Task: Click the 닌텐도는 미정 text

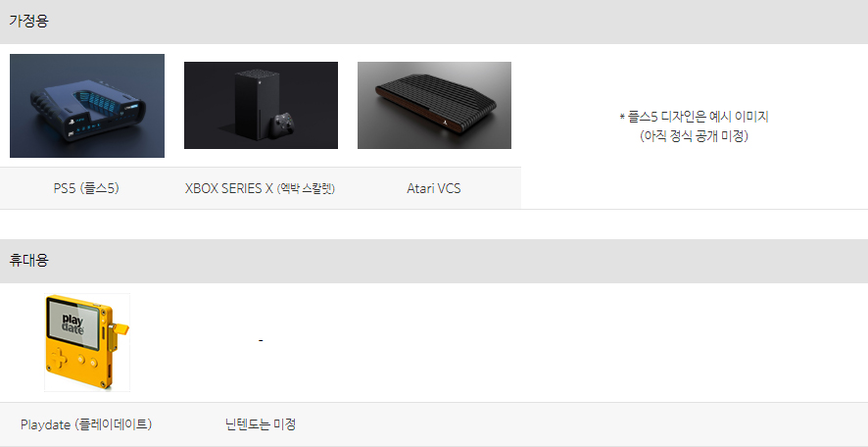Action: (x=261, y=424)
